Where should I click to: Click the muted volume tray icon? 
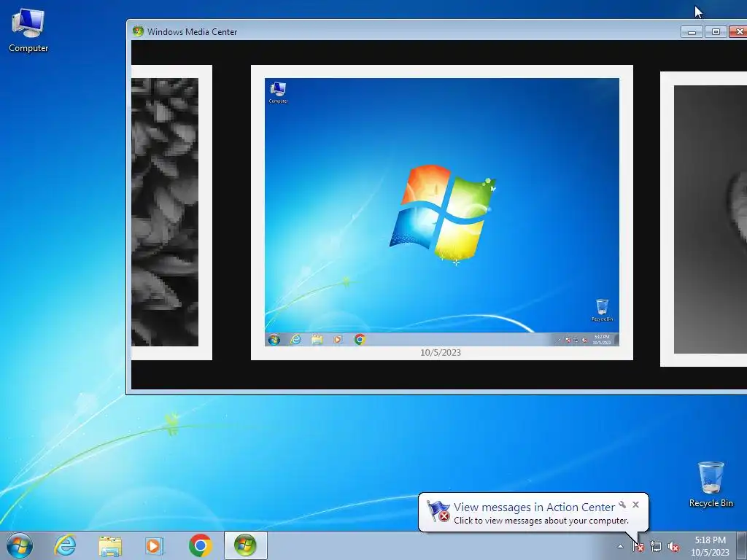coord(673,547)
